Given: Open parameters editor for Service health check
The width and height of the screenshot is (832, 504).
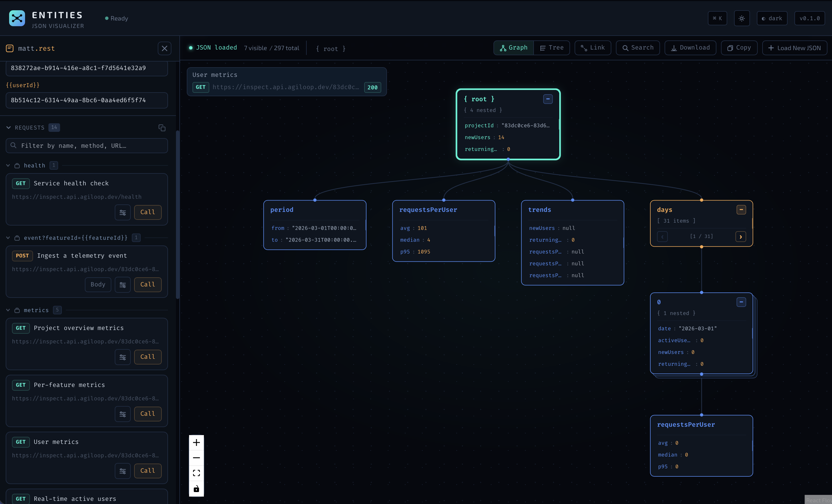Looking at the screenshot, I should [122, 212].
